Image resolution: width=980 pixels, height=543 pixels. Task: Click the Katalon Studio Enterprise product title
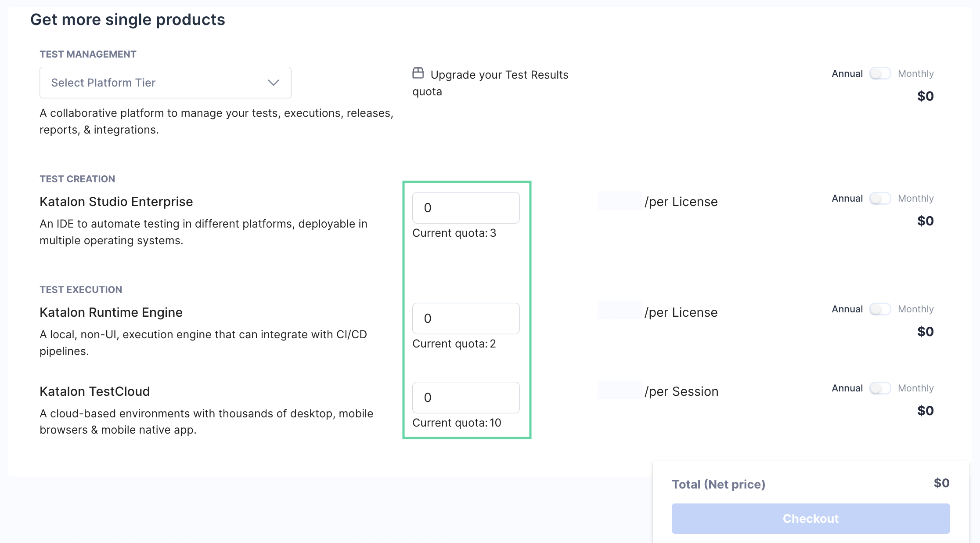116,201
